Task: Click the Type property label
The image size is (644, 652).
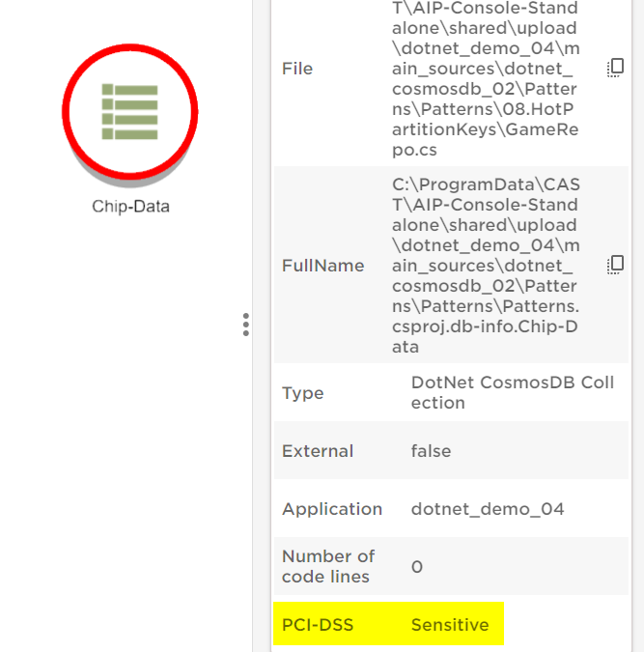Action: coord(302,393)
